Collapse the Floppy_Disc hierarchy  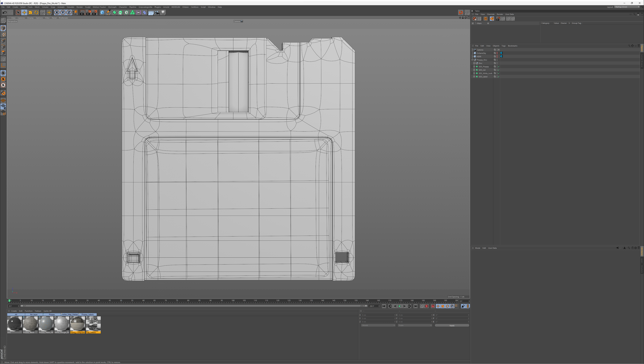coord(472,60)
